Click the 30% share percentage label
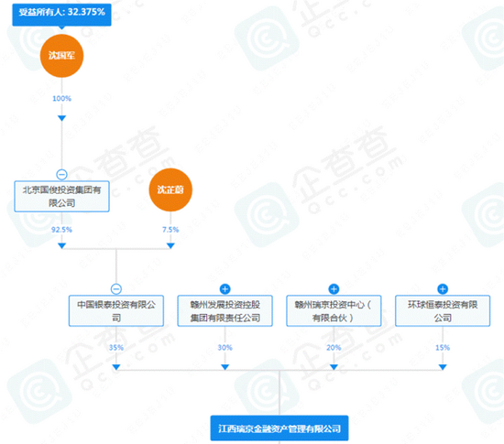 coord(225,347)
